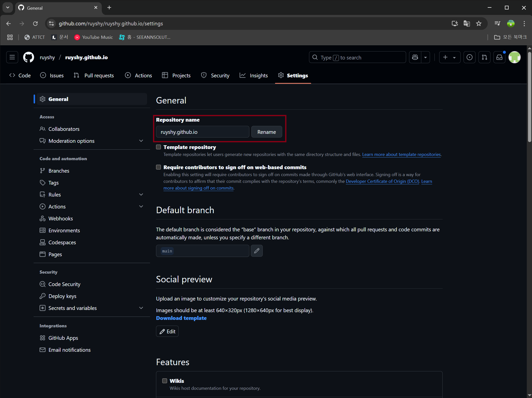Click the Rename button
This screenshot has width=532, height=398.
(x=266, y=132)
